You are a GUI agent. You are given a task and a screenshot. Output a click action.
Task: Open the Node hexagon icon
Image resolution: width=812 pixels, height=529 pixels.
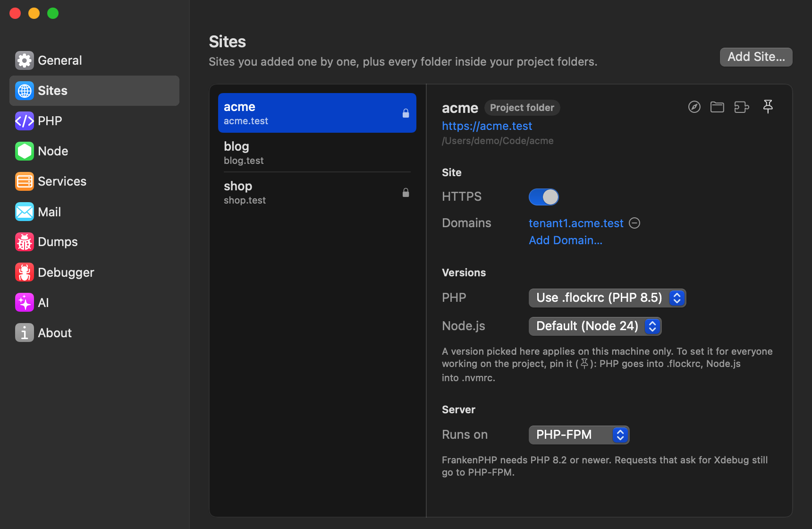25,151
